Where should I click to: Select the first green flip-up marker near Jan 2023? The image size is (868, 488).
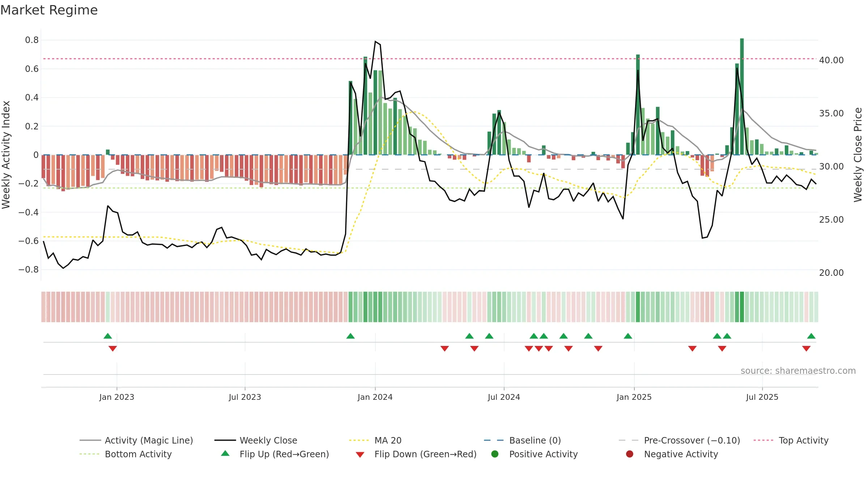coord(108,336)
